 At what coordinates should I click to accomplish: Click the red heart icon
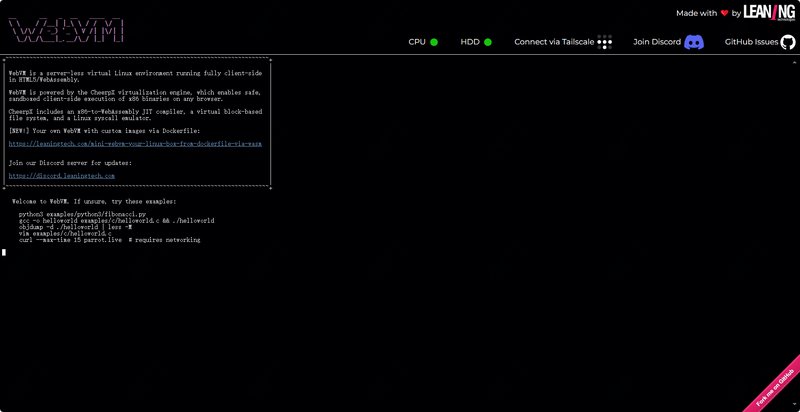pyautogui.click(x=724, y=14)
